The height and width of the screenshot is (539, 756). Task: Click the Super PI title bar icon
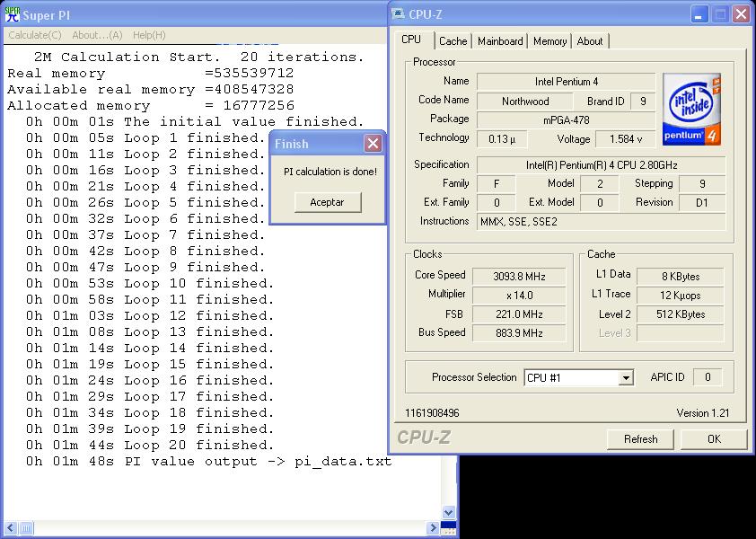tap(13, 15)
